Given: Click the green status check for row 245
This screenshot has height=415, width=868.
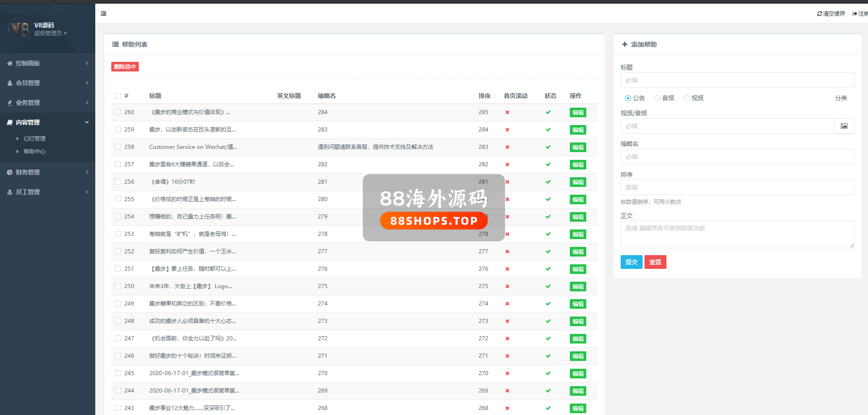Looking at the screenshot, I should pyautogui.click(x=548, y=373).
